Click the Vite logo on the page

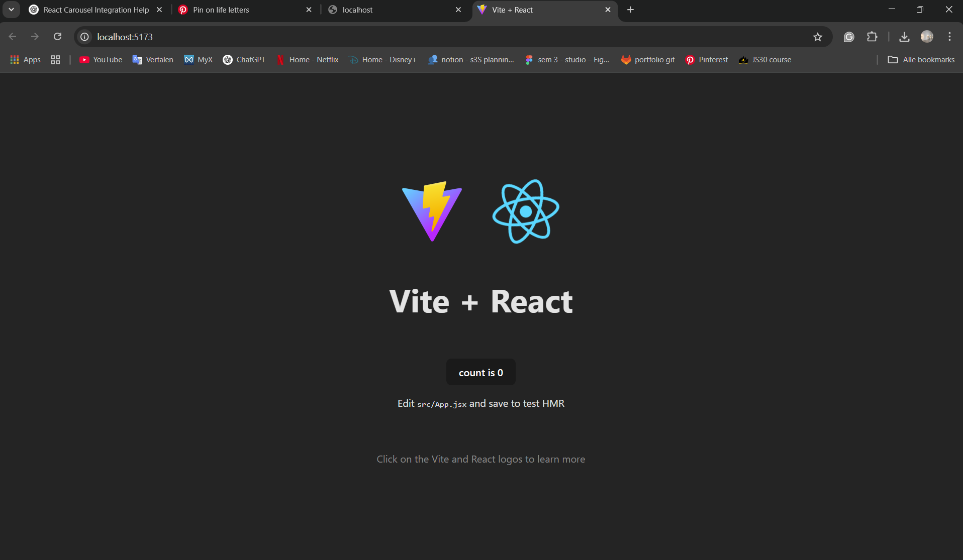[432, 211]
